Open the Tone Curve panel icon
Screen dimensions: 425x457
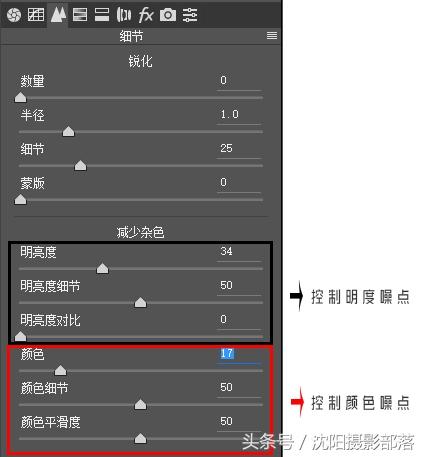coord(36,14)
